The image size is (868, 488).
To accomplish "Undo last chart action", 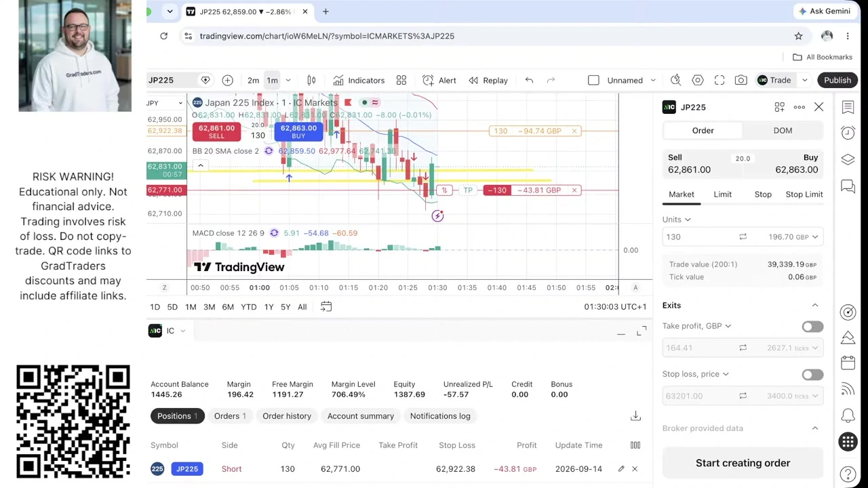I will (529, 80).
